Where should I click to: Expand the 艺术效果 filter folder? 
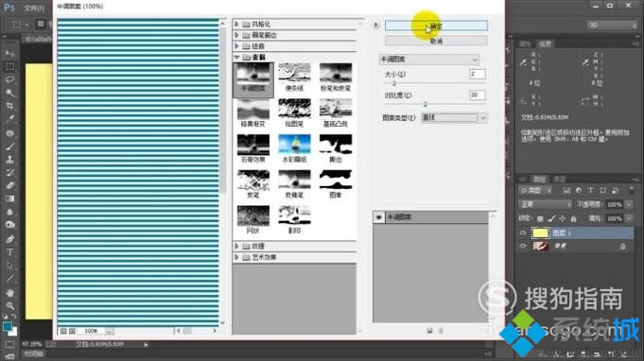(x=237, y=257)
